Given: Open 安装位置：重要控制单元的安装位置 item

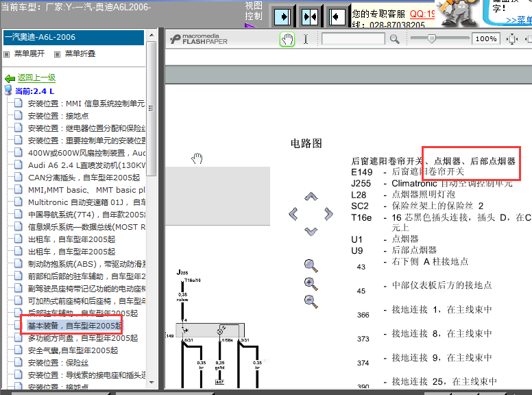Looking at the screenshot, I should click(x=86, y=141).
